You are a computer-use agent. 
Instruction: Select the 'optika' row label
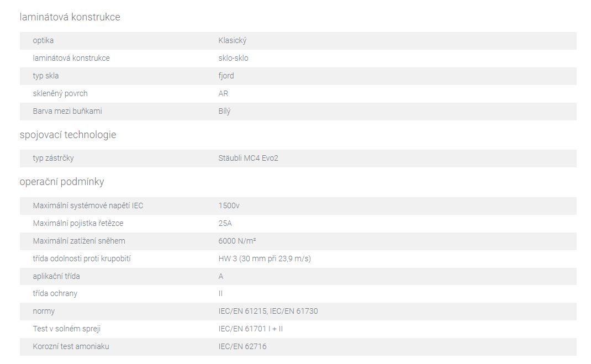pos(43,40)
